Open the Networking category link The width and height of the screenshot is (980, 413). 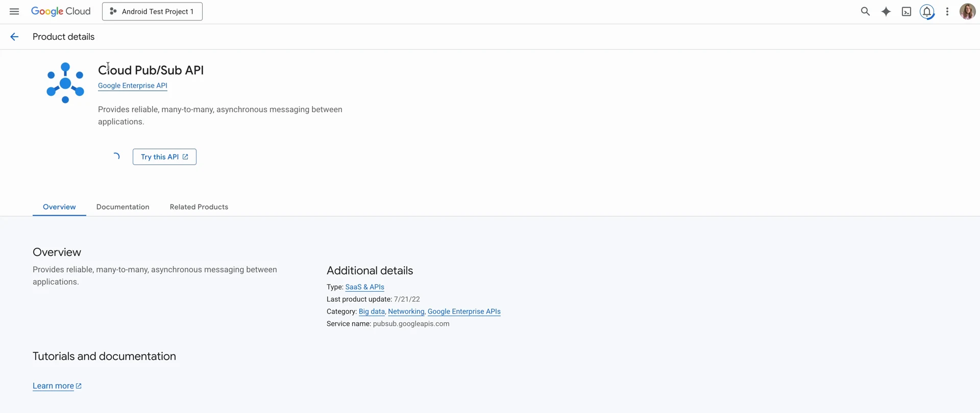(406, 312)
